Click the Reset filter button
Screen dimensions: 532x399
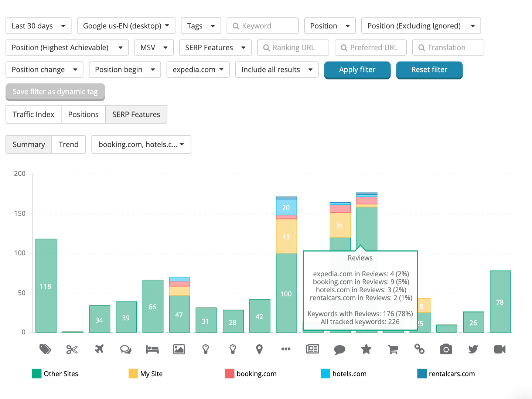point(429,70)
